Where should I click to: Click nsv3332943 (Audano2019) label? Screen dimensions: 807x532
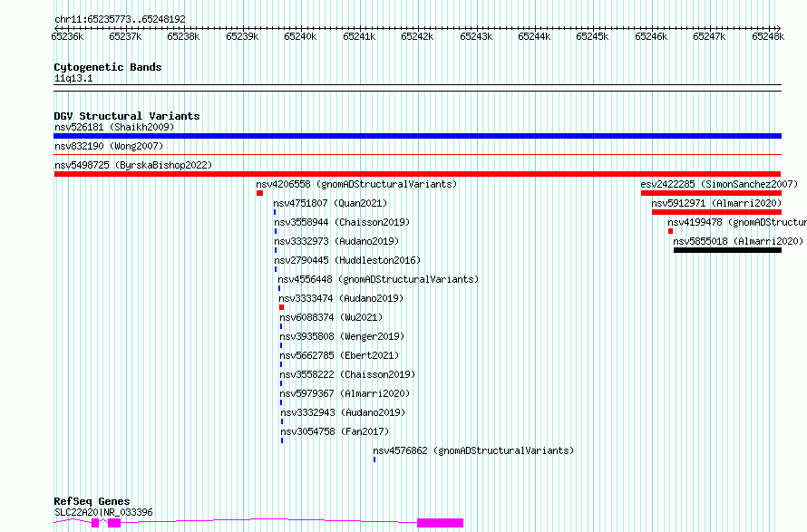[x=344, y=412]
